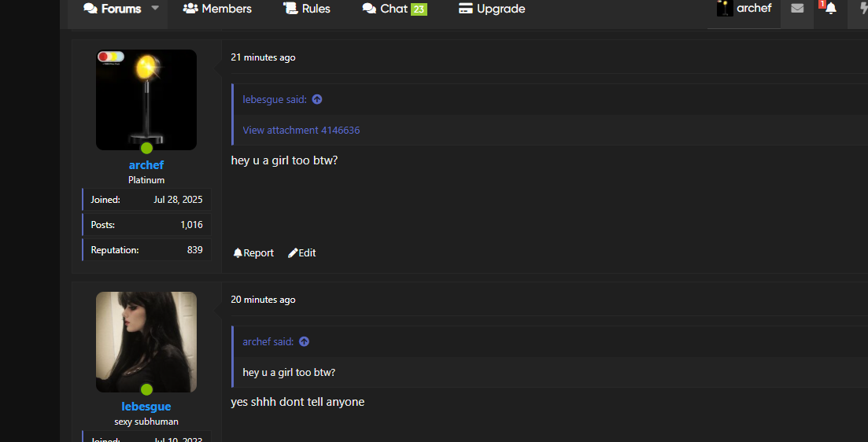
Task: Click the Chat unread count badge 23
Action: pos(419,9)
